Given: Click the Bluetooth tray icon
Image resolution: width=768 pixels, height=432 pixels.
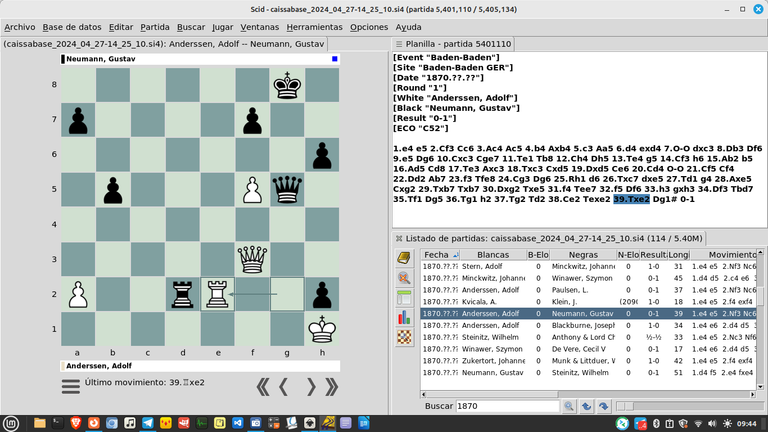Looking at the screenshot, I should click(x=656, y=424).
